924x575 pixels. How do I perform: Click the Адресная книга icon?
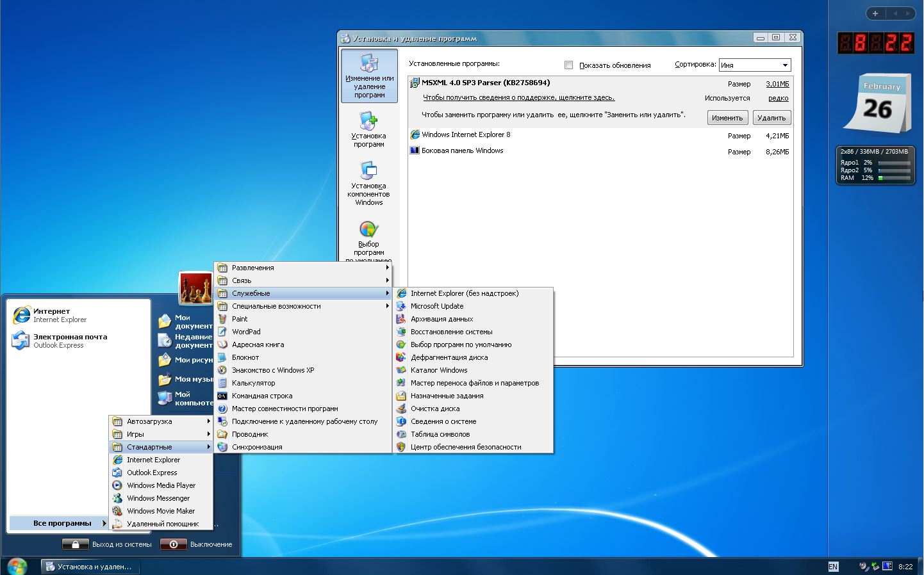click(222, 344)
